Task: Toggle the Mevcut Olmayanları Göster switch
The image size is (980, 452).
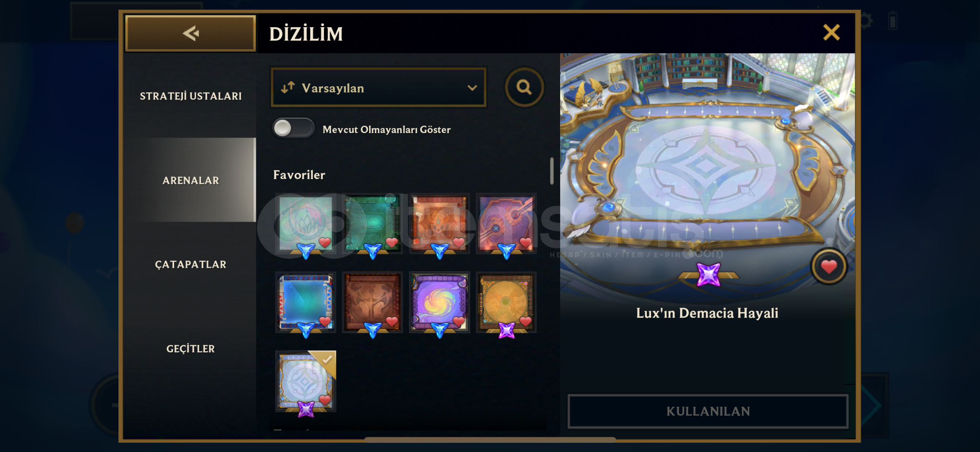Action: [x=293, y=128]
